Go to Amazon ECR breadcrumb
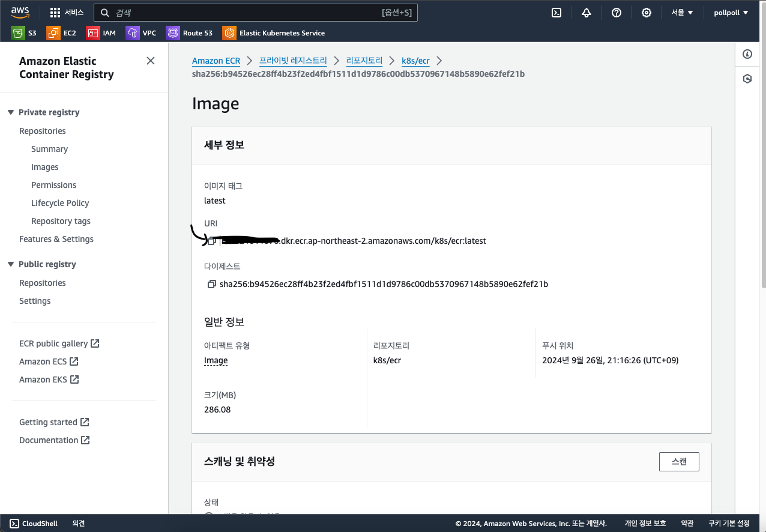766x532 pixels. (x=216, y=61)
